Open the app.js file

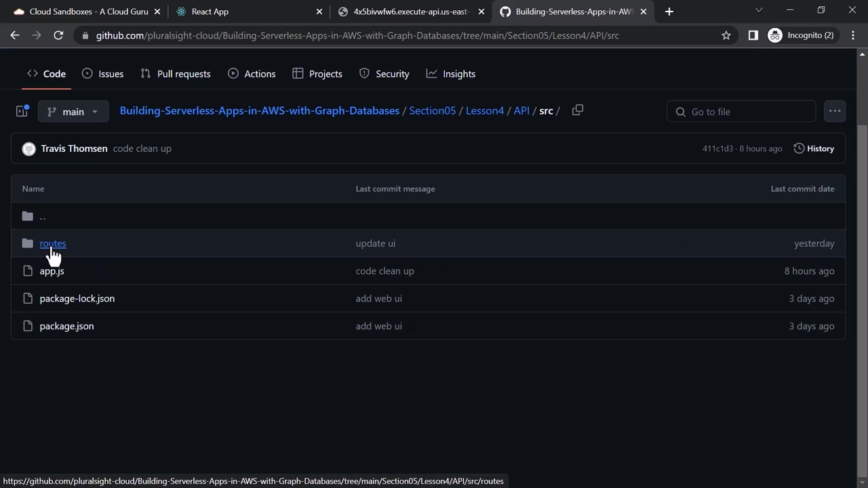click(52, 271)
